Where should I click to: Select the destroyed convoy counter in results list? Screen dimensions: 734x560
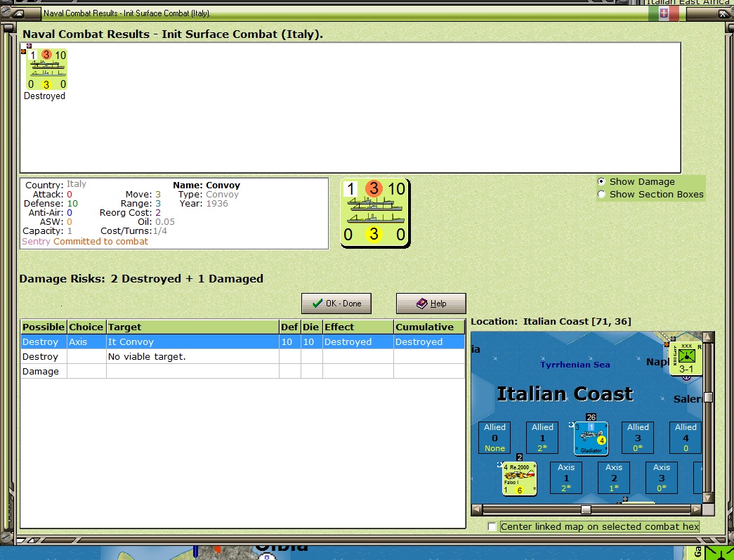pyautogui.click(x=46, y=70)
